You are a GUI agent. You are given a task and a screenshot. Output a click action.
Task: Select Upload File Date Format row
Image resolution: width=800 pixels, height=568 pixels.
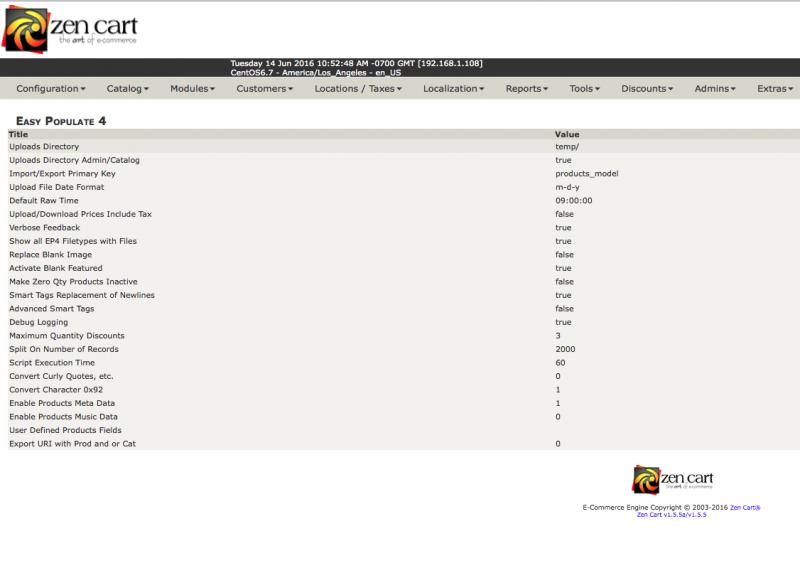[x=404, y=187]
